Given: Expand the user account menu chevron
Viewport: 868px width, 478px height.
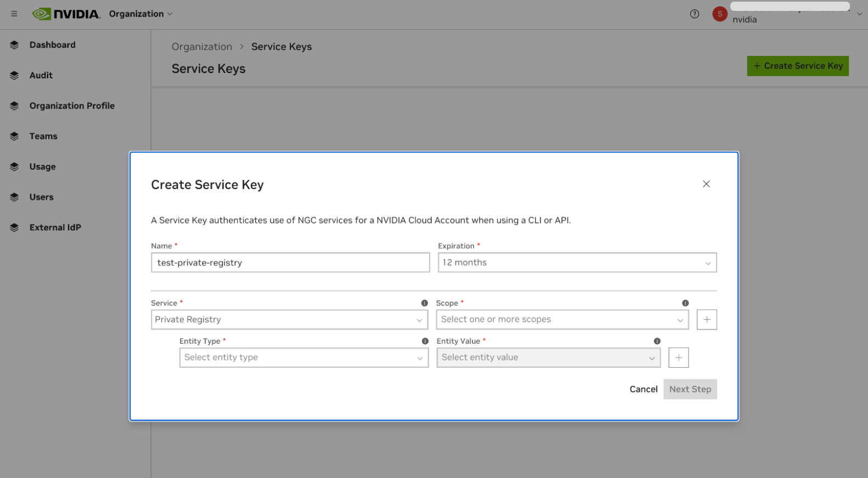Looking at the screenshot, I should coord(859,14).
